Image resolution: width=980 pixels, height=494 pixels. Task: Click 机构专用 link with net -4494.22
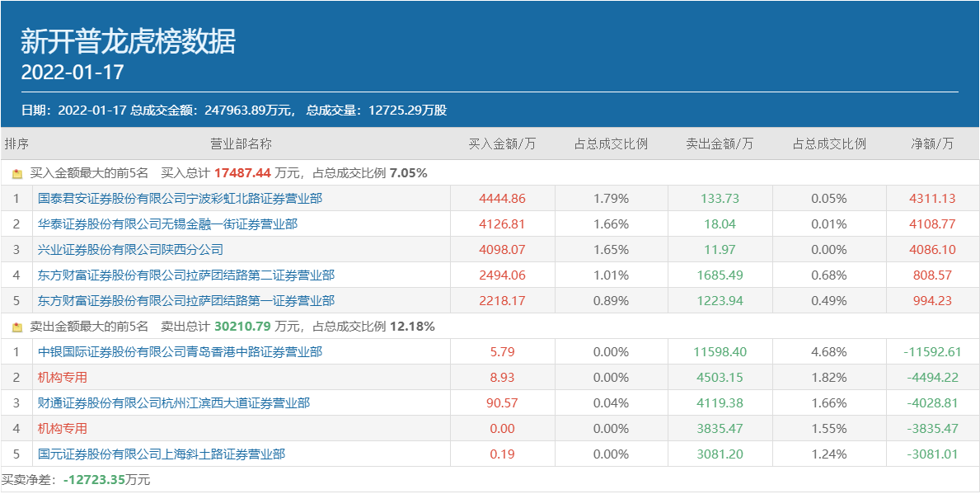coord(63,378)
